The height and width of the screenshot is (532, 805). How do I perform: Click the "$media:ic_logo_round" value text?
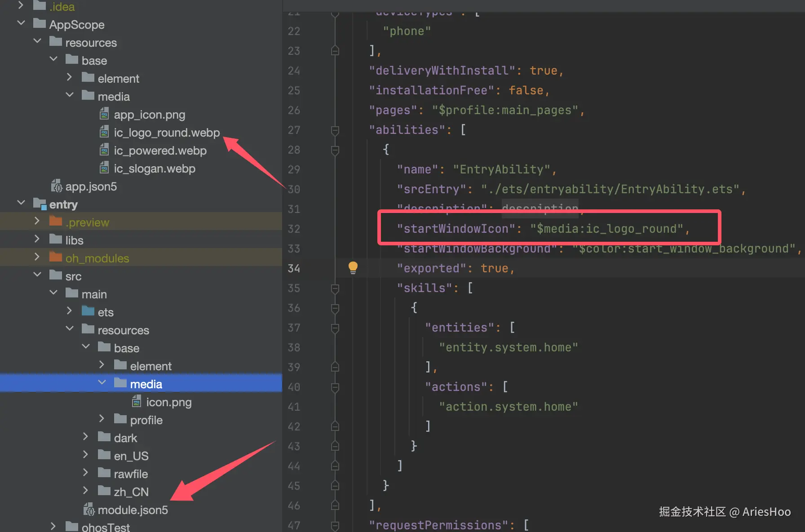606,229
